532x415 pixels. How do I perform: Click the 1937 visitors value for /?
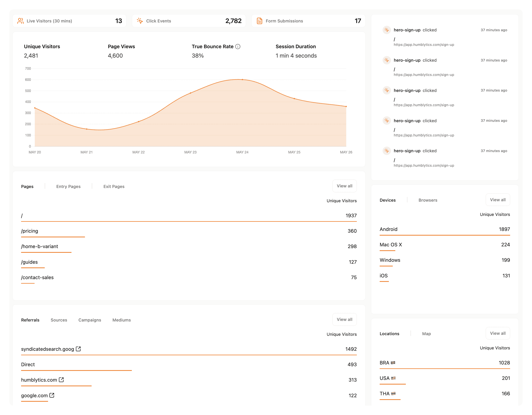pos(351,216)
